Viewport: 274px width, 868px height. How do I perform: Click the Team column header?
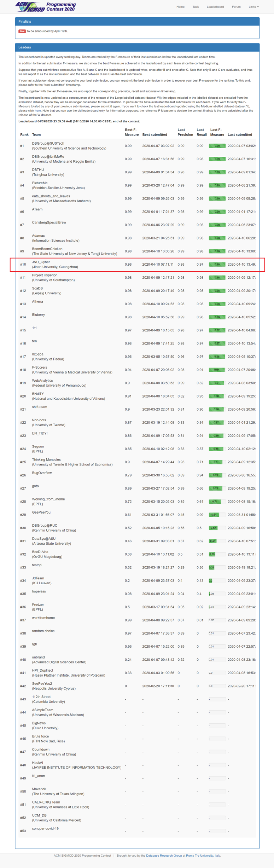[36, 135]
